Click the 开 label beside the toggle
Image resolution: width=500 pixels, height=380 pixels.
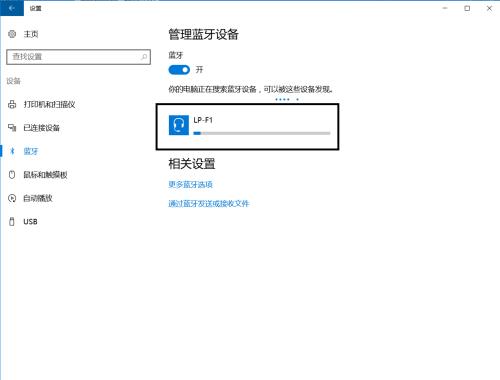point(199,70)
